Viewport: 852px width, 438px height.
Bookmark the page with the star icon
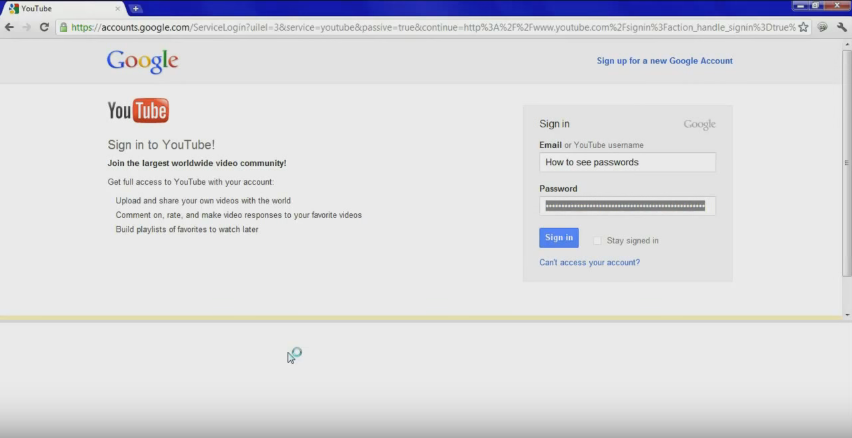[x=803, y=27]
